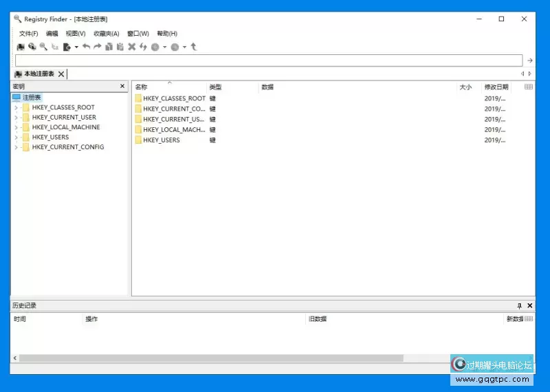Click in the registry path address bar
550x392 pixels.
click(269, 61)
